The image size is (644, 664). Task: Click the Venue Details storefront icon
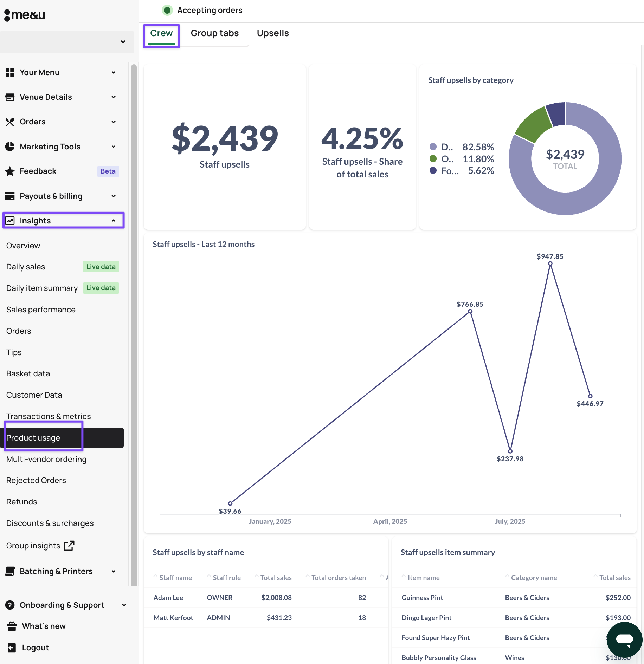(x=10, y=97)
